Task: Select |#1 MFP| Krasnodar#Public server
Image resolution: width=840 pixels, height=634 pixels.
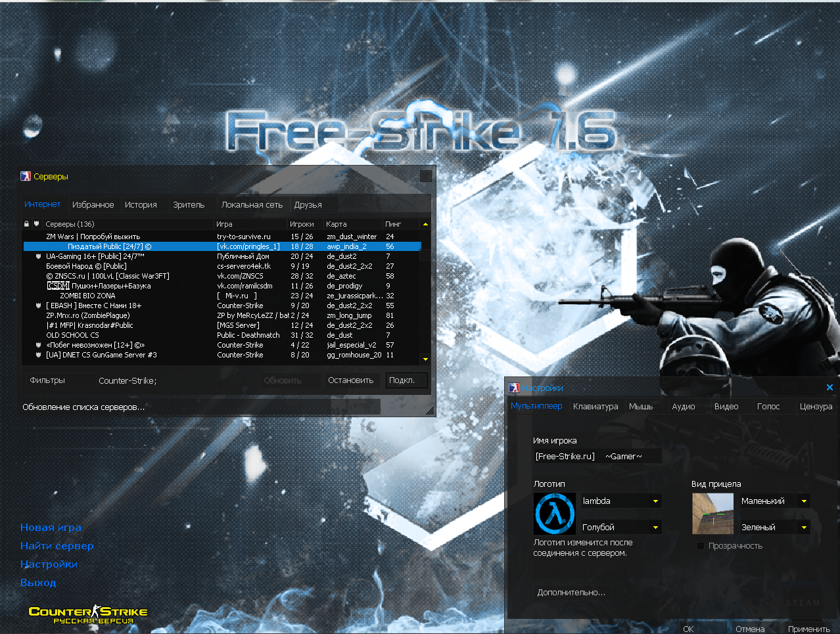Action: [x=222, y=325]
